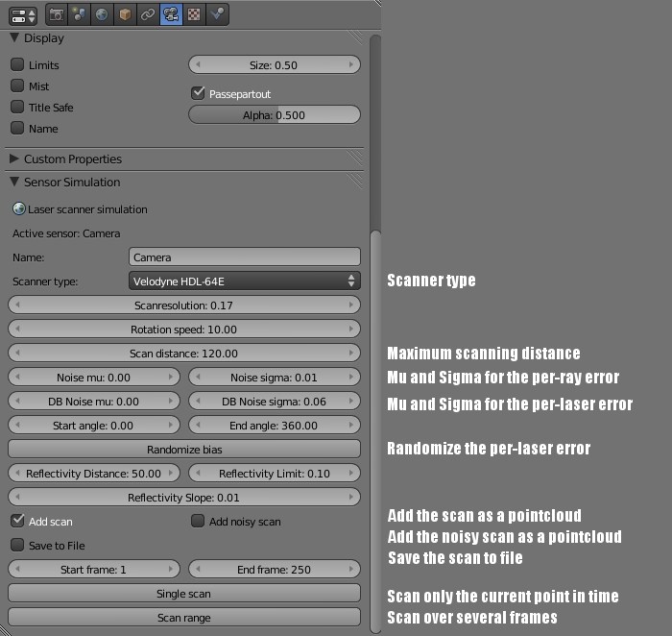Viewport: 672px width, 636px height.
Task: Open the Texture properties tab
Action: pos(194,14)
